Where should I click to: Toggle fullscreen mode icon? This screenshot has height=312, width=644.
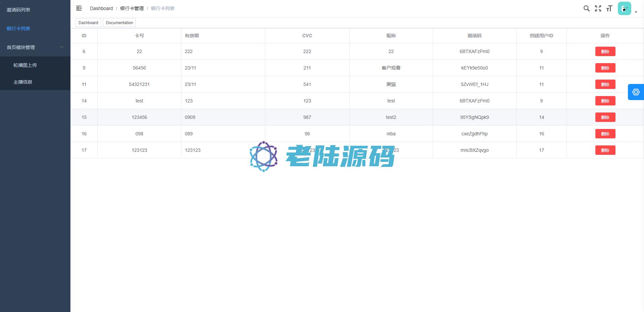pos(598,8)
